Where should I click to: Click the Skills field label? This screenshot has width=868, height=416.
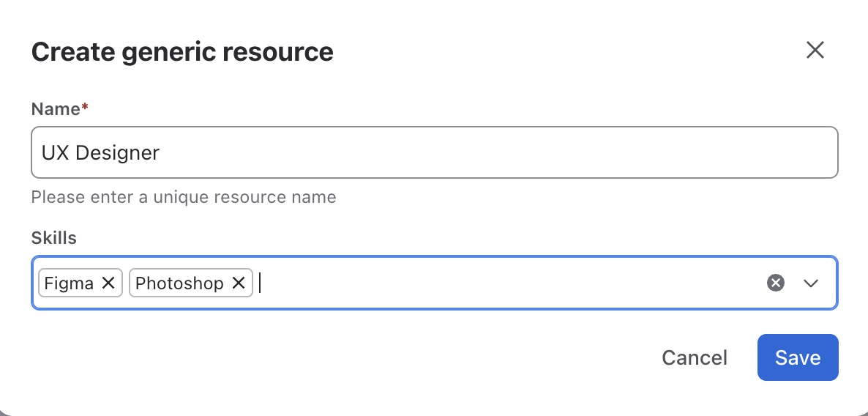pos(53,238)
